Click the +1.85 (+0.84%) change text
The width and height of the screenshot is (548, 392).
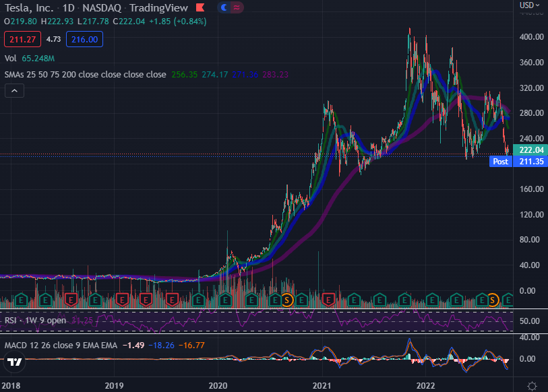pos(178,22)
